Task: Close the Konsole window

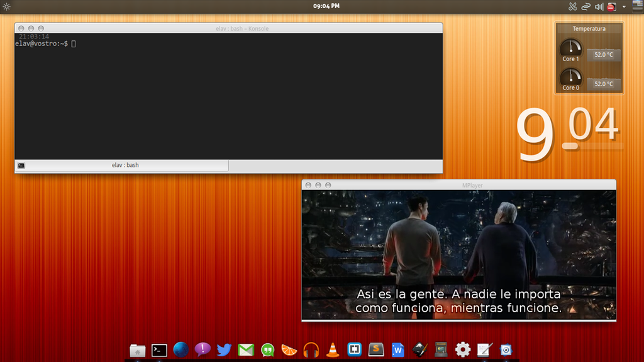Action: [x=21, y=28]
